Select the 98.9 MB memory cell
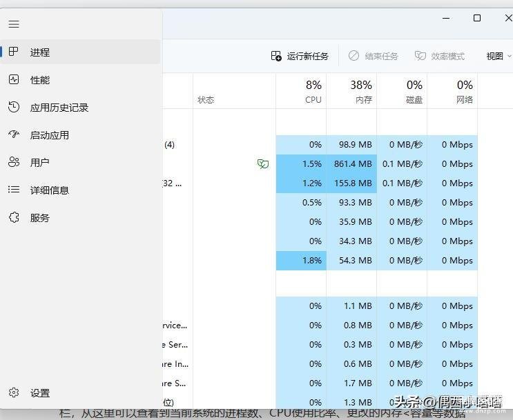Image resolution: width=513 pixels, height=420 pixels. click(x=351, y=144)
